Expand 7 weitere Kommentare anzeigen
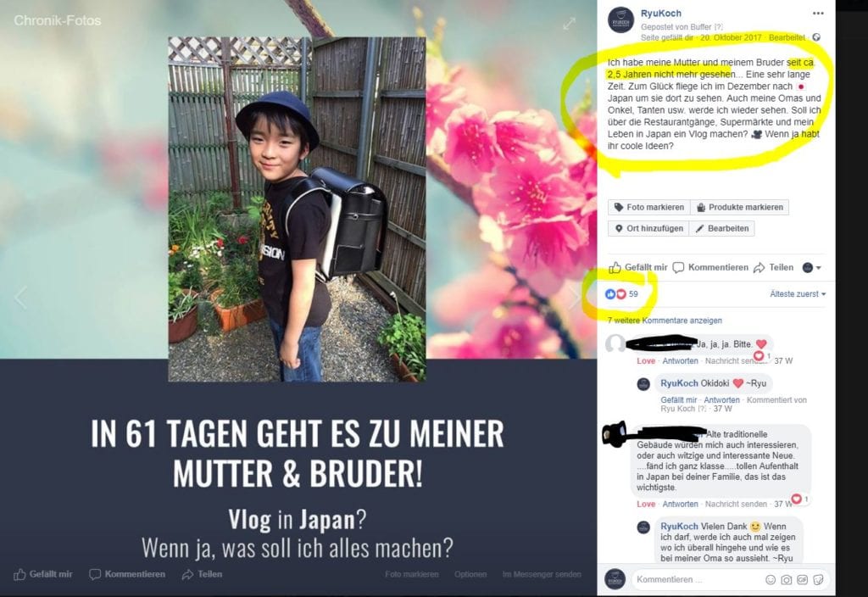Image resolution: width=868 pixels, height=597 pixels. click(665, 321)
